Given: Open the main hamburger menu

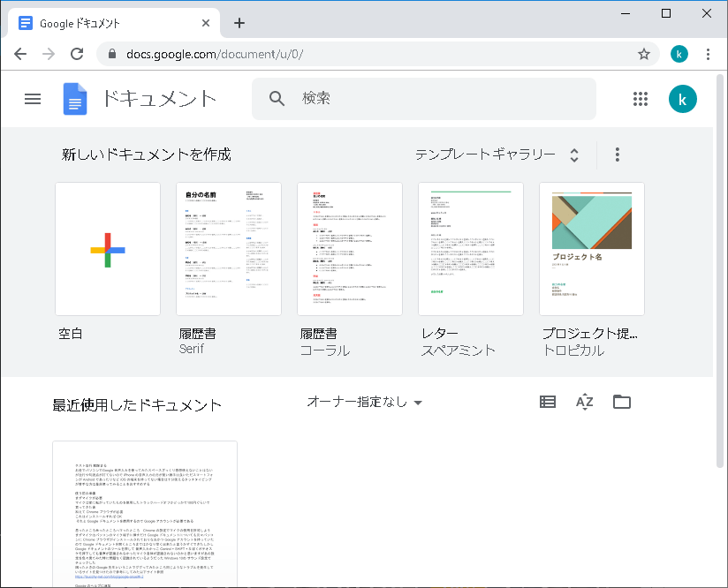Looking at the screenshot, I should pyautogui.click(x=33, y=99).
